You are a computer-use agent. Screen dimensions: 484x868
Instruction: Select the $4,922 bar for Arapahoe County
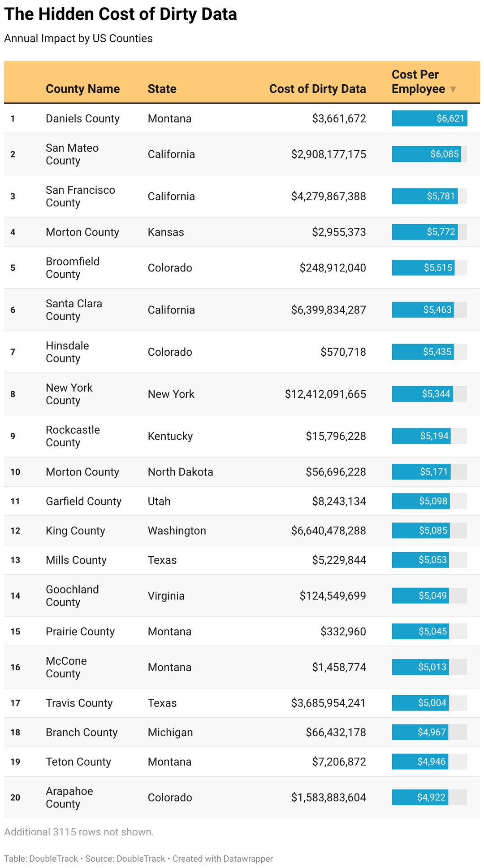point(420,797)
